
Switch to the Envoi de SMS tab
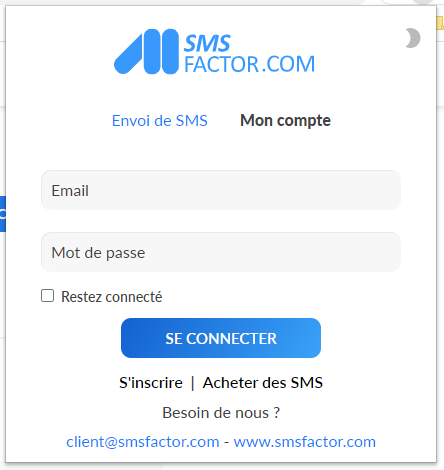(160, 121)
